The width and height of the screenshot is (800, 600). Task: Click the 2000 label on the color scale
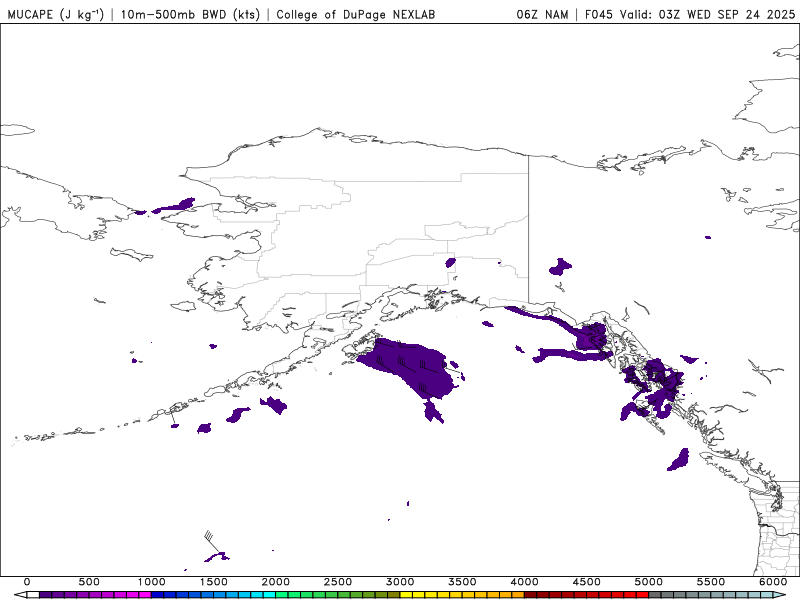[276, 582]
